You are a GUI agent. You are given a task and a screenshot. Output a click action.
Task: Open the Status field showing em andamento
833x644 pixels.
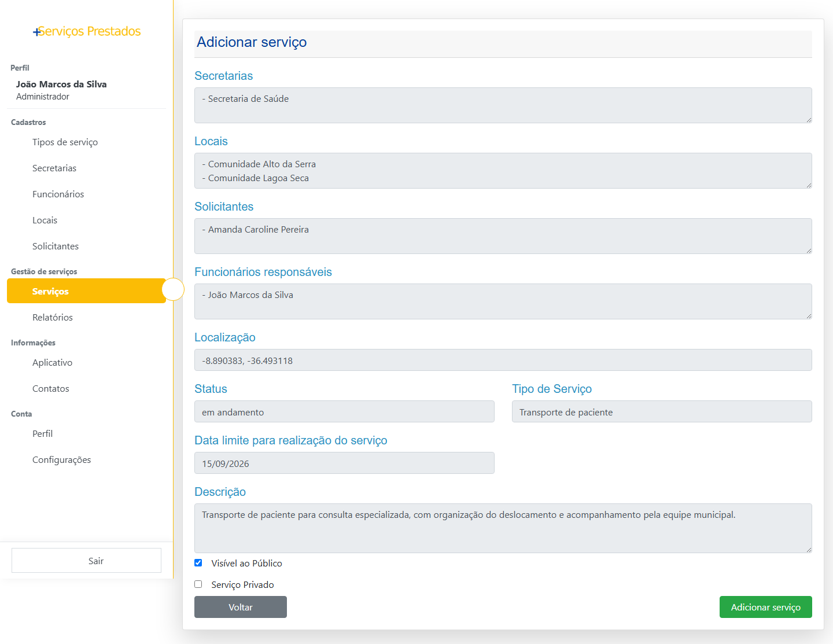point(344,411)
